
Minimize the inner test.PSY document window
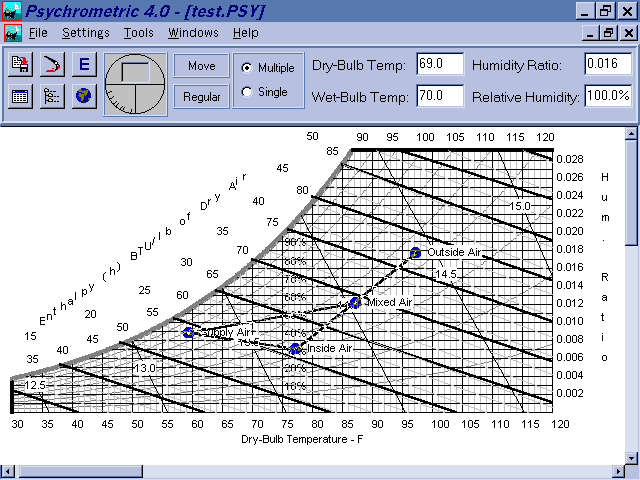[x=589, y=33]
